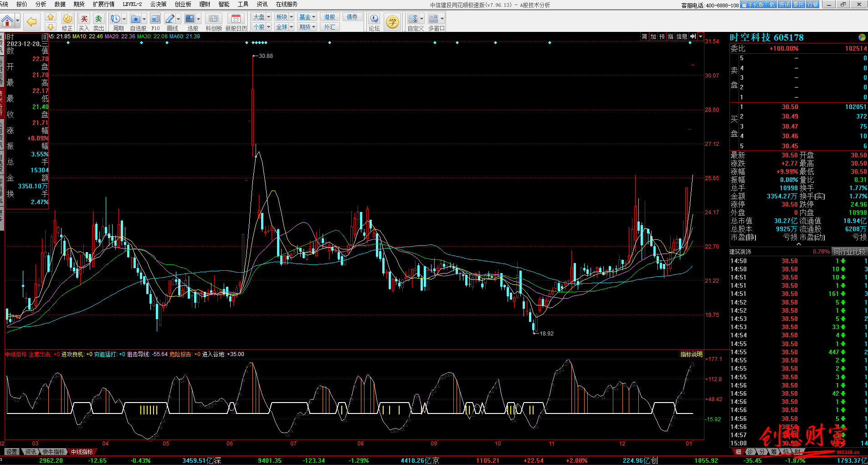Screen dimensions: 868x465
Task: Select the 设置 tab at bottom left
Action: [11, 452]
